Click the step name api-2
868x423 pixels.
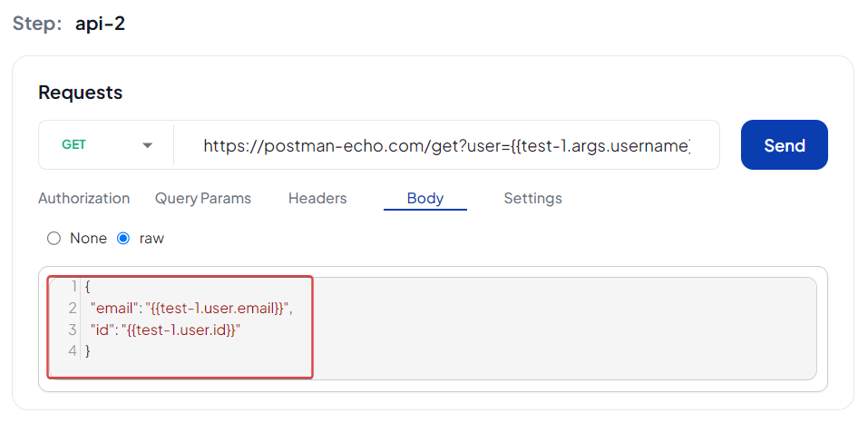point(100,24)
